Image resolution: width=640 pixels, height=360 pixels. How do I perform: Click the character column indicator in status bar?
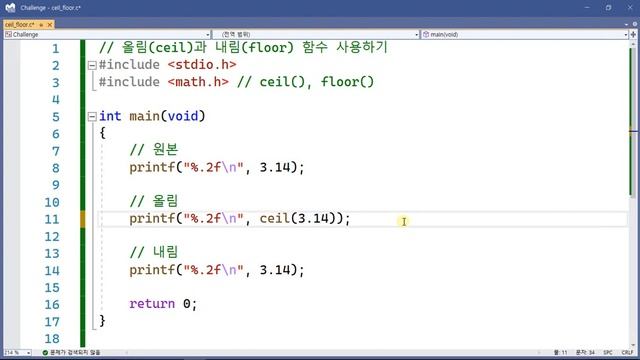click(585, 352)
